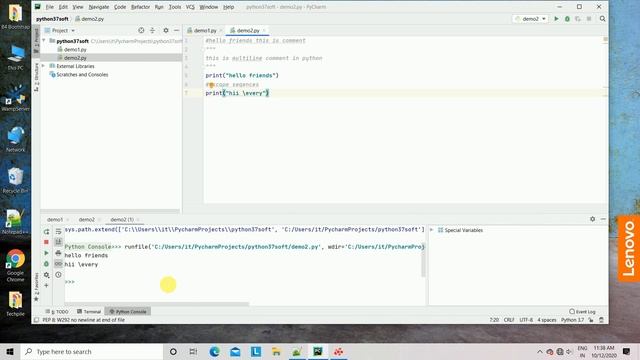Hide the Project tool window
640x360 pixels.
click(176, 30)
